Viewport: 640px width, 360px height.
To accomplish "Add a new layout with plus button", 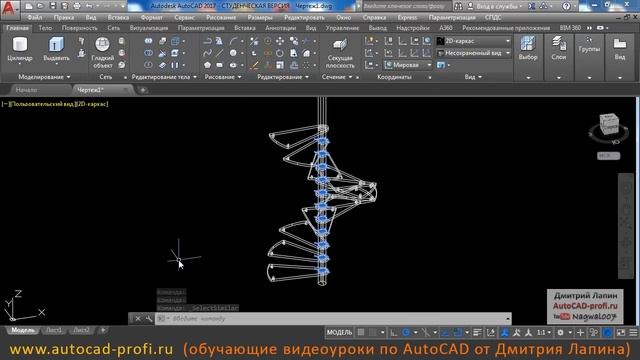I will pyautogui.click(x=103, y=330).
